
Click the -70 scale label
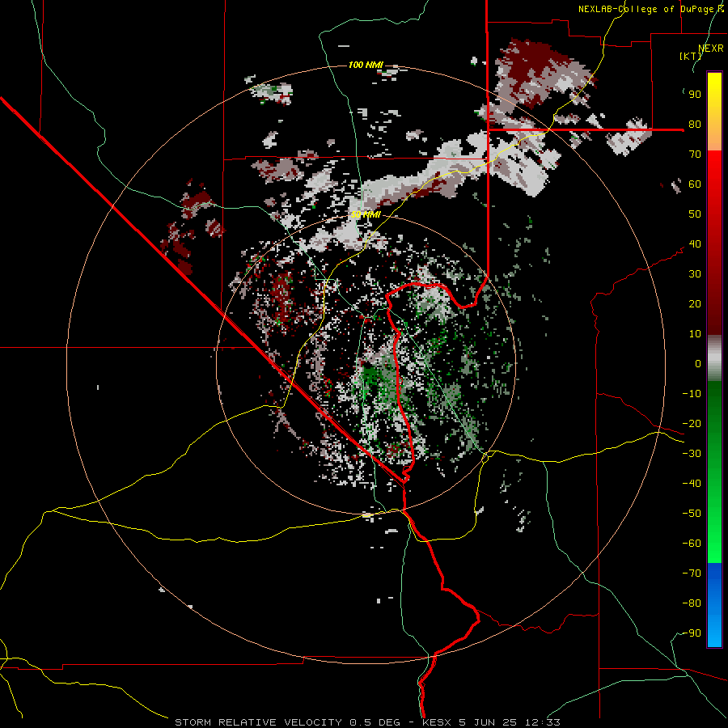tap(692, 574)
